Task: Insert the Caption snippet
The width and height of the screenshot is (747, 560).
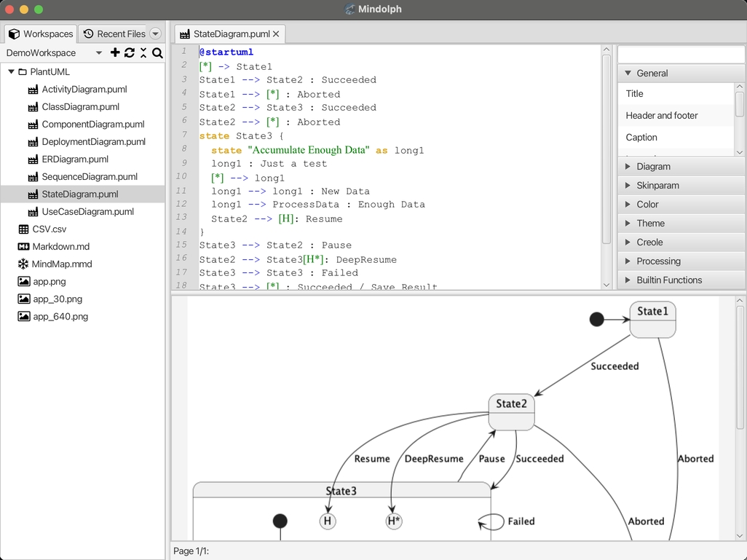Action: coord(676,137)
